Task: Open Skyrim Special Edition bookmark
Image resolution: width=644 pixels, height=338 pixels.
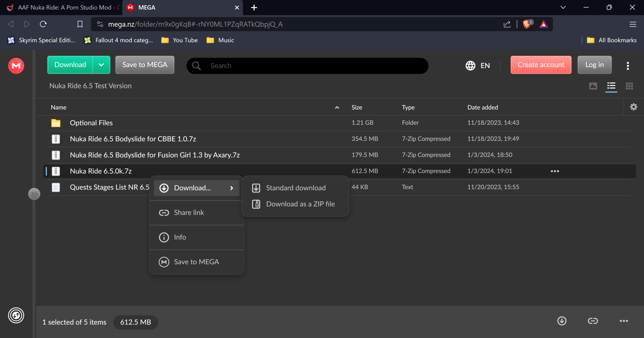Action: point(41,40)
